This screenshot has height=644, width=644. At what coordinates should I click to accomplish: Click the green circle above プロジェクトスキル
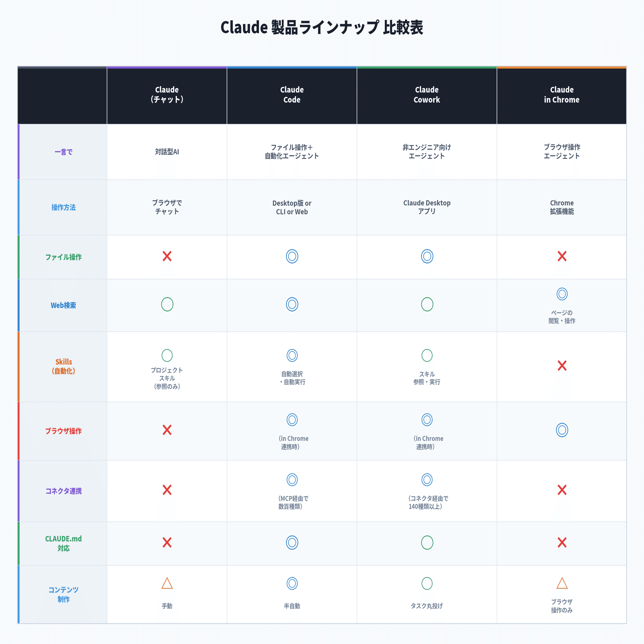[167, 355]
